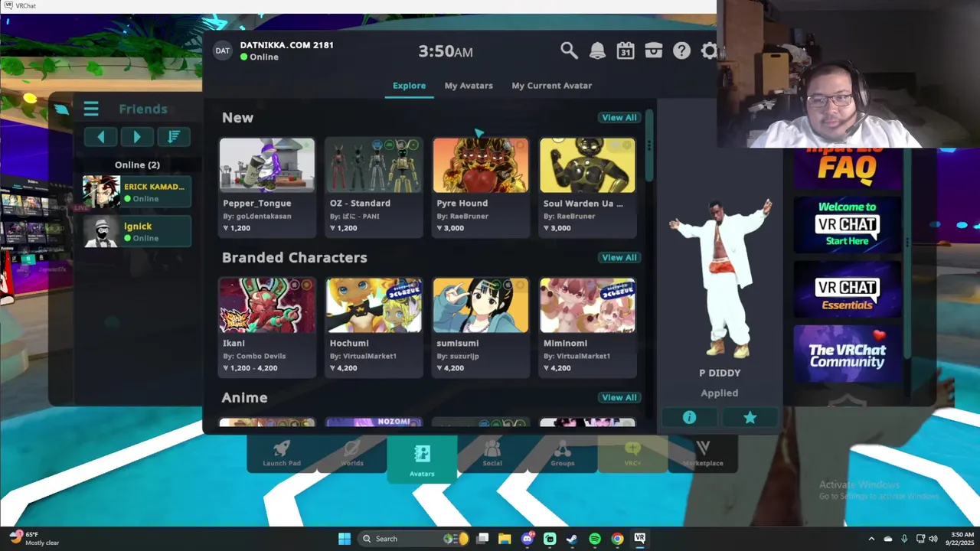Viewport: 980px width, 551px height.
Task: Open the calendar icon showing 31
Action: point(626,51)
